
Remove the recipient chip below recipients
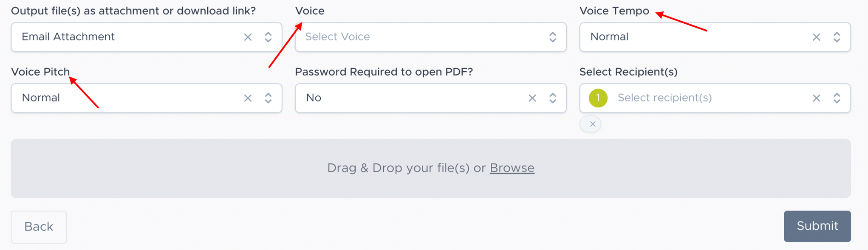click(x=592, y=124)
